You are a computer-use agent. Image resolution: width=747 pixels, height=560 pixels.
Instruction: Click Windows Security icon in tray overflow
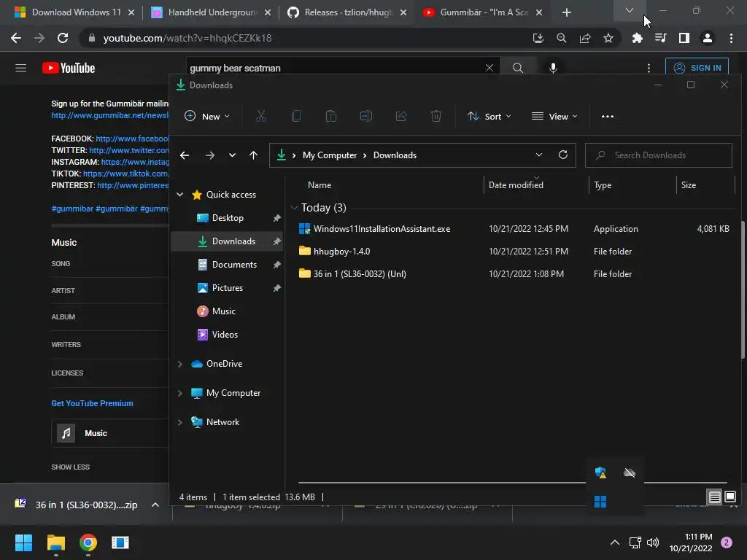tap(601, 472)
